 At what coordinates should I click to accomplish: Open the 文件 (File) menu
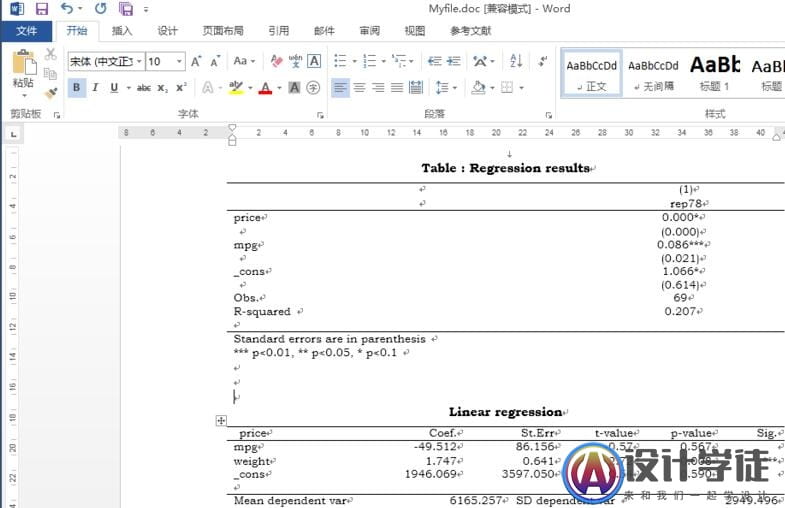[26, 31]
